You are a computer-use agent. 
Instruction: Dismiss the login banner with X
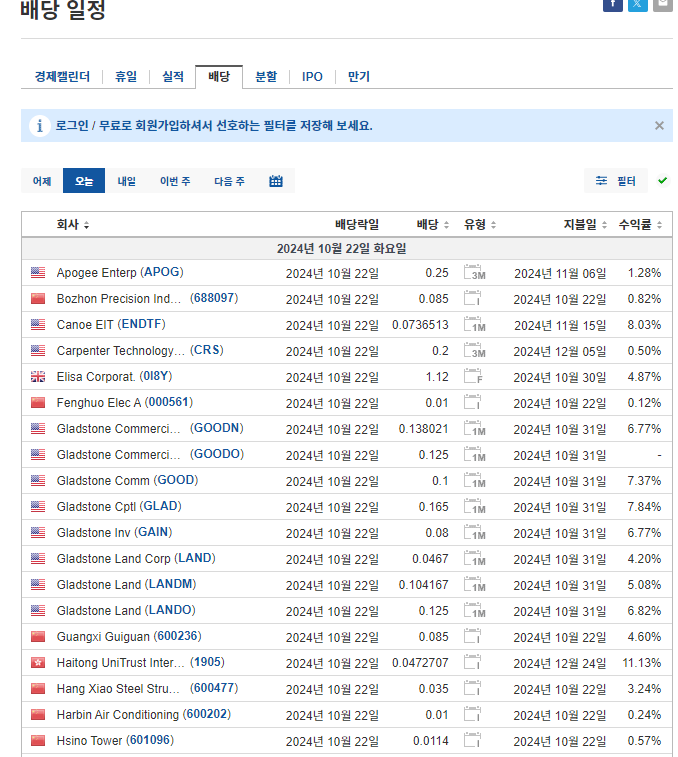[659, 126]
